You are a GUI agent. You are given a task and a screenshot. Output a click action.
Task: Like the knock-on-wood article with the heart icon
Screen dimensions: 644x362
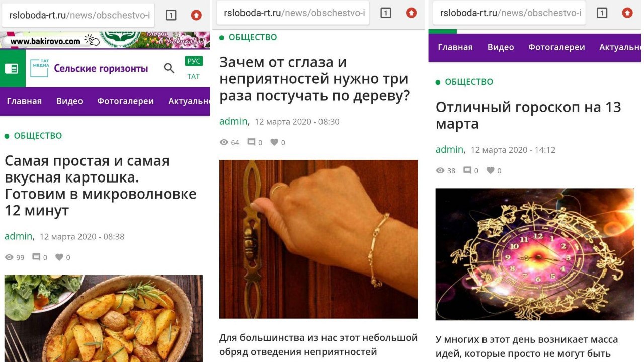pos(274,142)
